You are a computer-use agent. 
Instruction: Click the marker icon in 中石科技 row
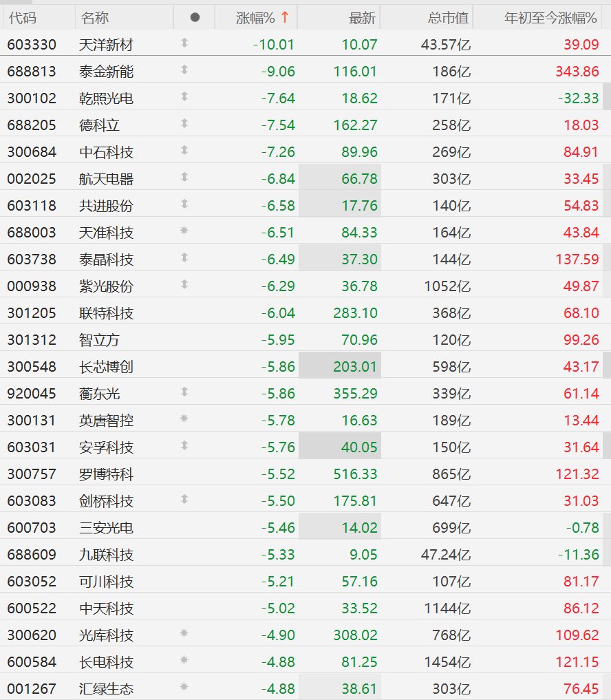(184, 150)
